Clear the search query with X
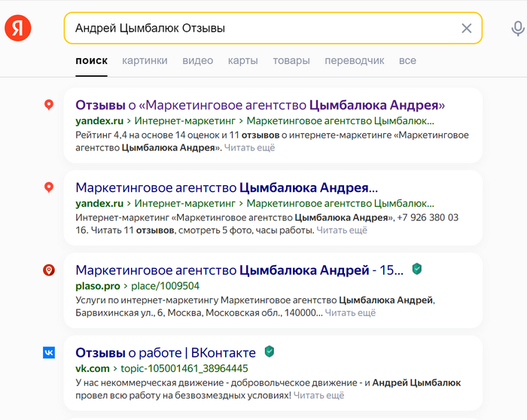527x420 pixels. point(466,29)
